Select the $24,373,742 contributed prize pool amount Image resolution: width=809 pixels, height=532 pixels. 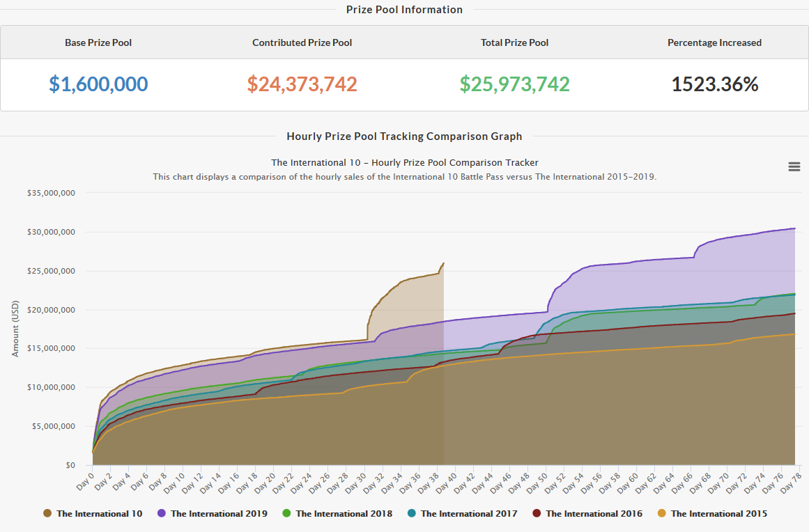(x=302, y=84)
